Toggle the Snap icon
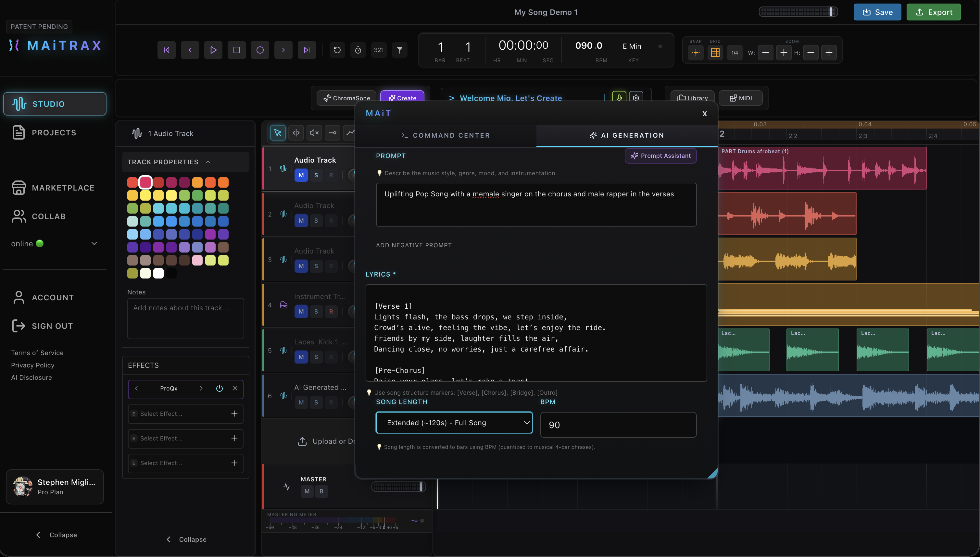 (x=696, y=53)
